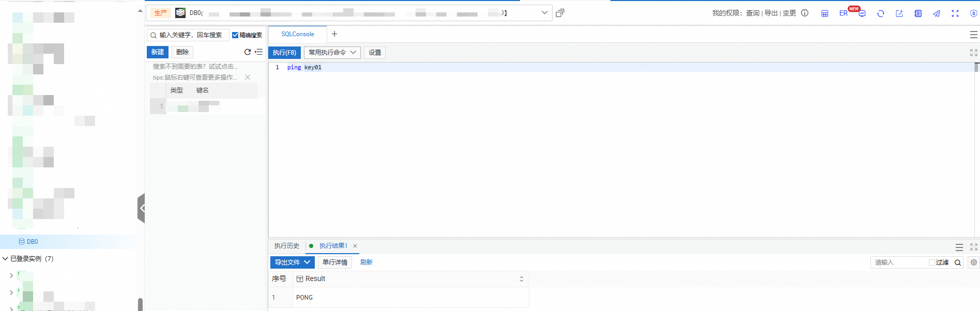
Task: Open the 导出文件 dropdown
Action: (293, 262)
